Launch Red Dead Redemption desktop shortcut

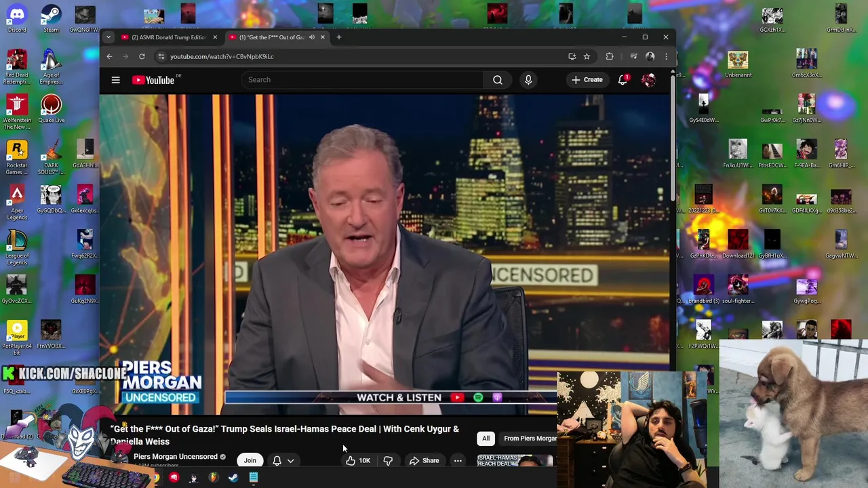tap(17, 68)
